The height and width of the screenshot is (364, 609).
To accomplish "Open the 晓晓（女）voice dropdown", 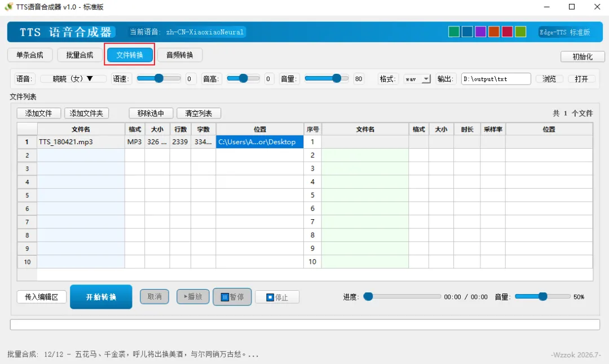I will tap(73, 79).
